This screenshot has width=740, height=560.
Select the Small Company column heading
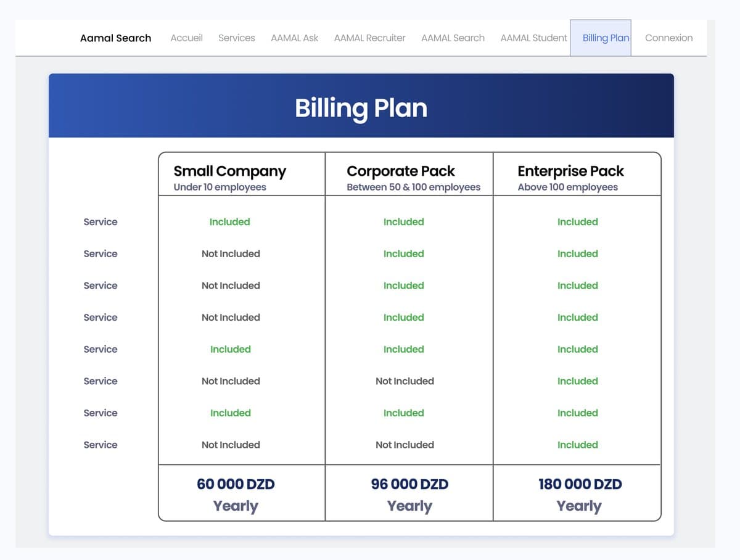click(x=230, y=171)
